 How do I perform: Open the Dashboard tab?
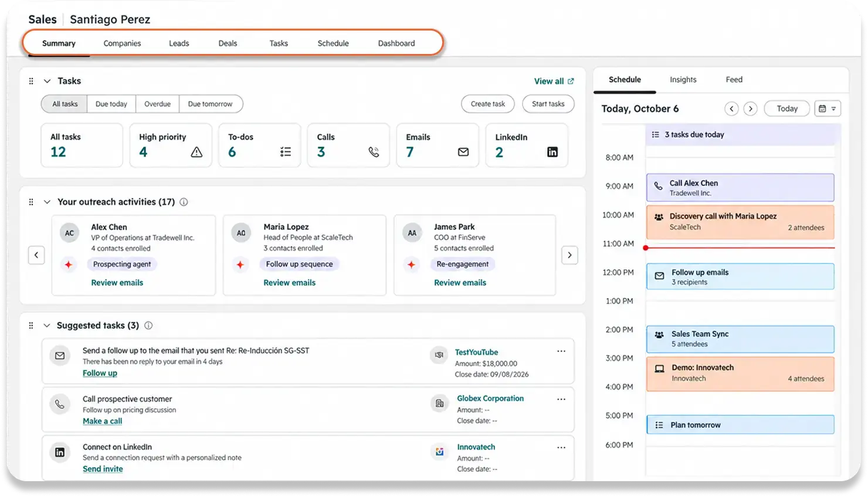click(396, 43)
